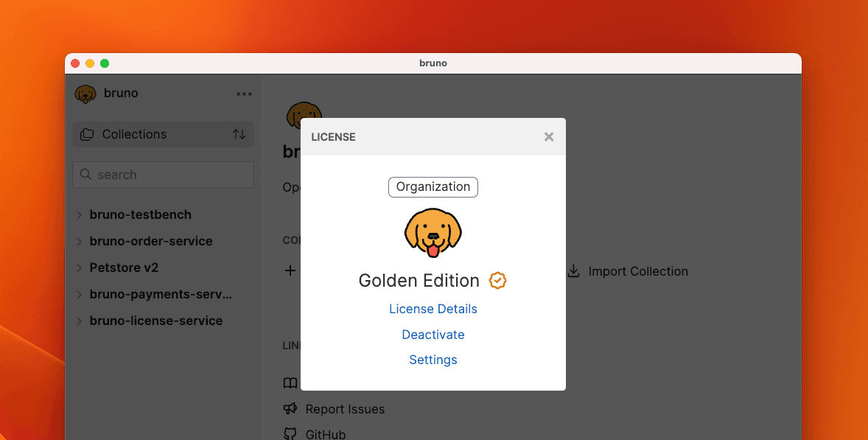Image resolution: width=868 pixels, height=440 pixels.
Task: Click the yellow minimize window button
Action: (x=90, y=63)
